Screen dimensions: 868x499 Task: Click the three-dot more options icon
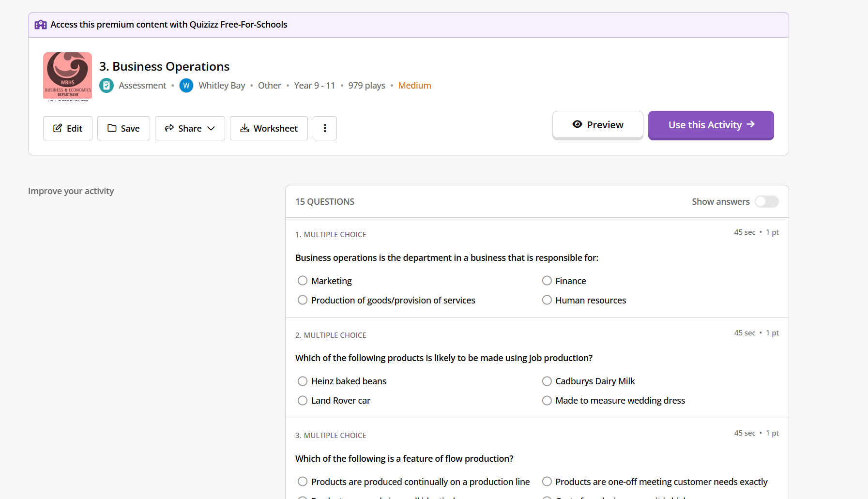[x=325, y=128]
